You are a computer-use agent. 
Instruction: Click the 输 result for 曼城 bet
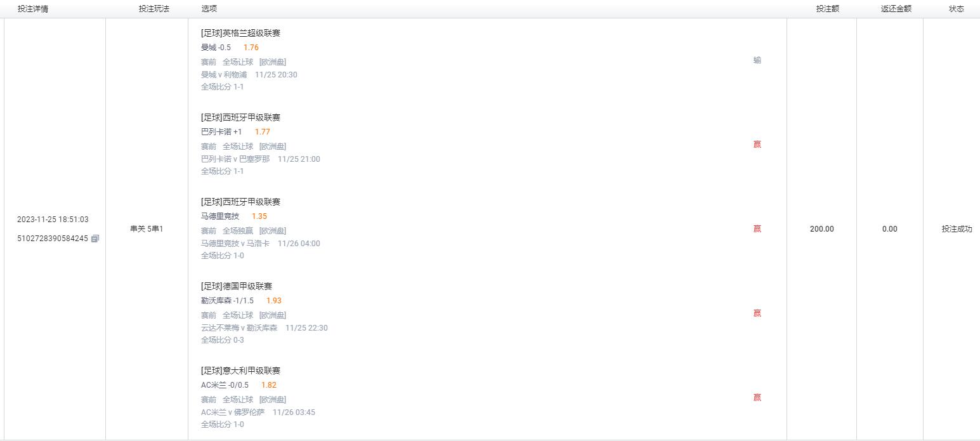pyautogui.click(x=757, y=60)
